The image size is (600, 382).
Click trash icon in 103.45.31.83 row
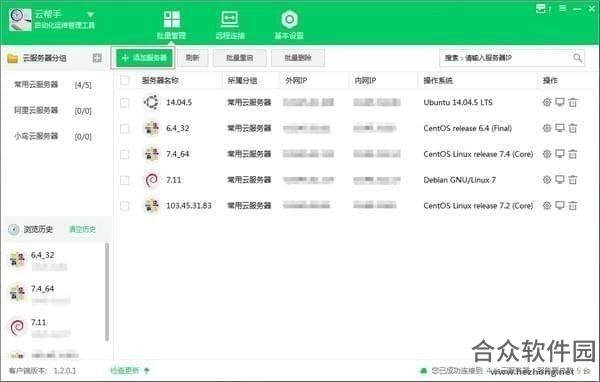pyautogui.click(x=572, y=206)
